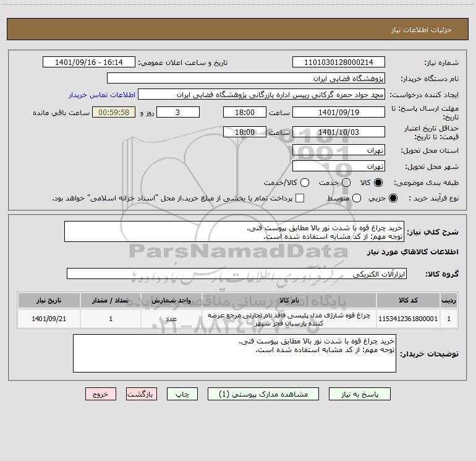Image resolution: width=476 pixels, height=461 pixels.
Task: Select the کالا/خدمت radio button
Action: click(305, 183)
